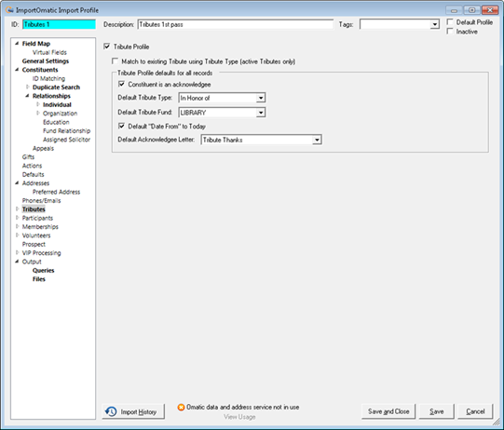Open Actions in the tree

click(x=32, y=166)
